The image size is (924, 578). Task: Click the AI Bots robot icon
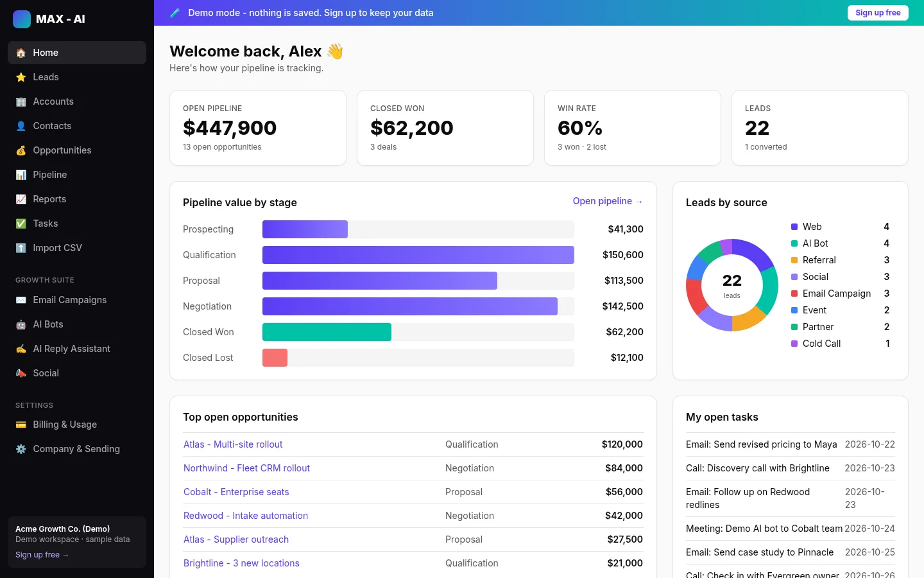tap(21, 324)
